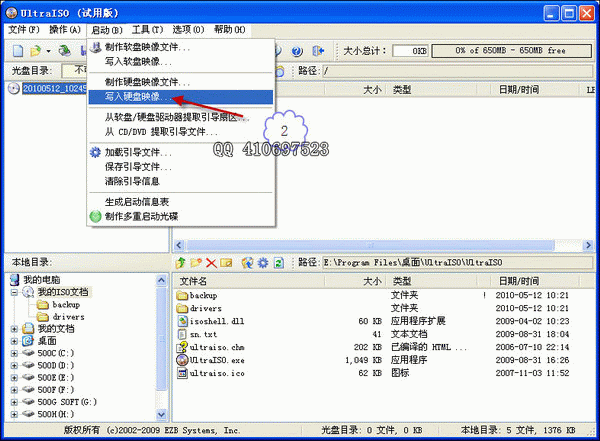
Task: Open the 帮助(H) menu
Action: (x=230, y=29)
